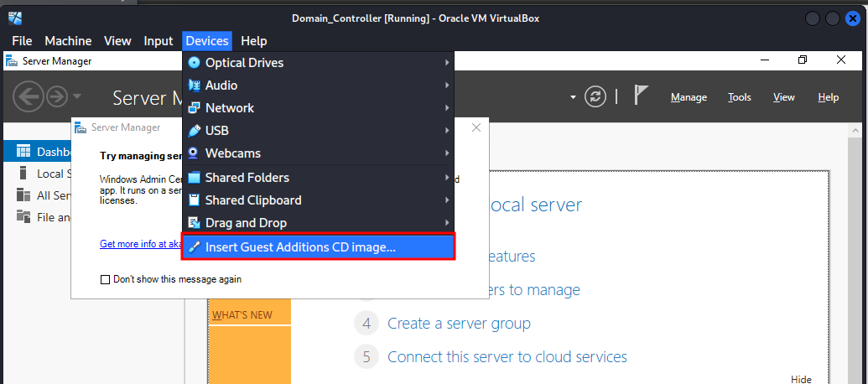The width and height of the screenshot is (868, 384).
Task: Open the Server Manager Tools menu
Action: tap(740, 97)
